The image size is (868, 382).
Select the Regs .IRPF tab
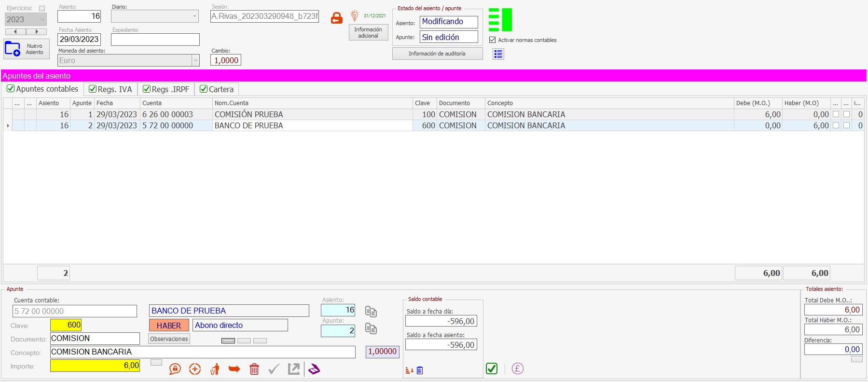pos(166,89)
